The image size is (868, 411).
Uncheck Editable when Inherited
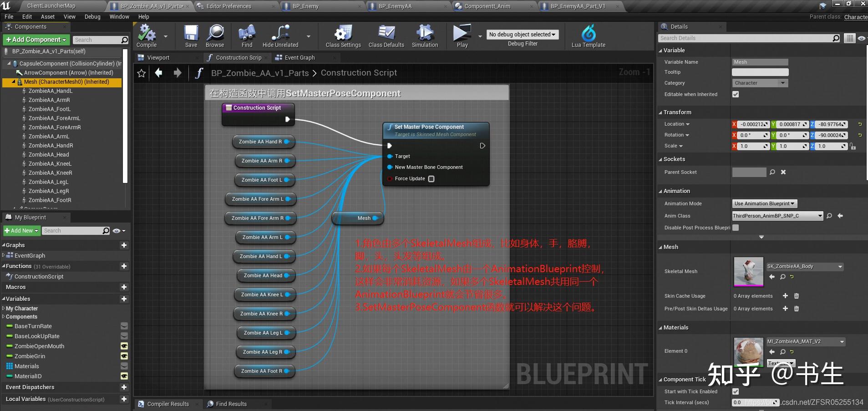[735, 94]
